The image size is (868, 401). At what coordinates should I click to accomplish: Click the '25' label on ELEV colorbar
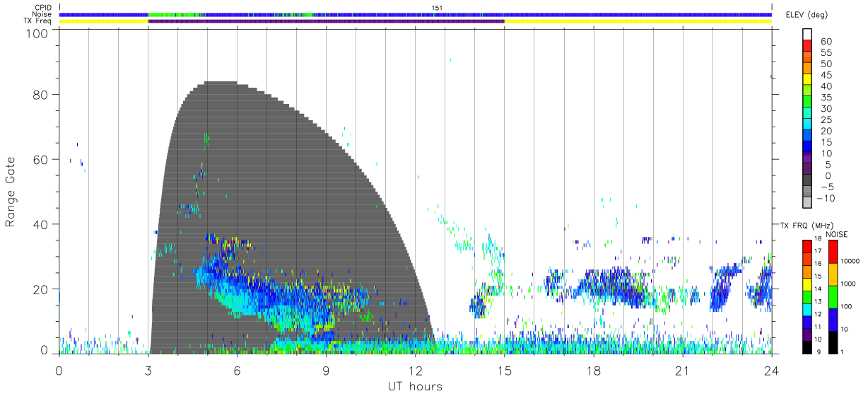(x=826, y=120)
